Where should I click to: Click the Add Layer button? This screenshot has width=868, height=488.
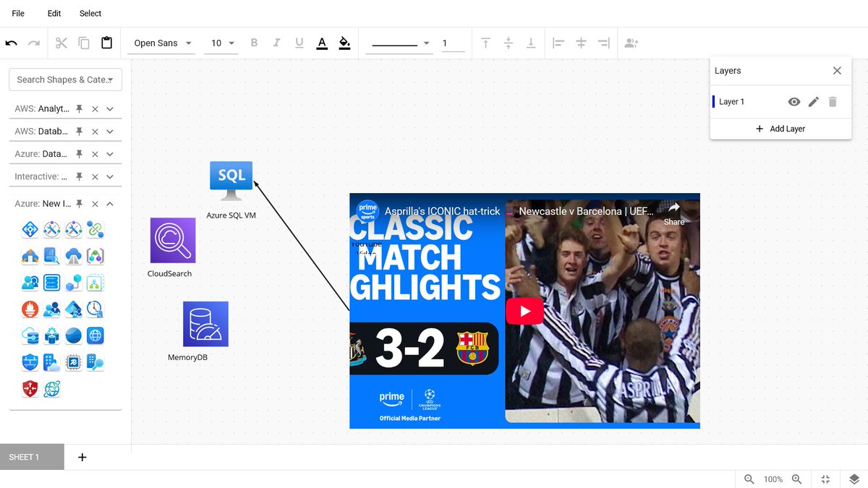tap(781, 128)
